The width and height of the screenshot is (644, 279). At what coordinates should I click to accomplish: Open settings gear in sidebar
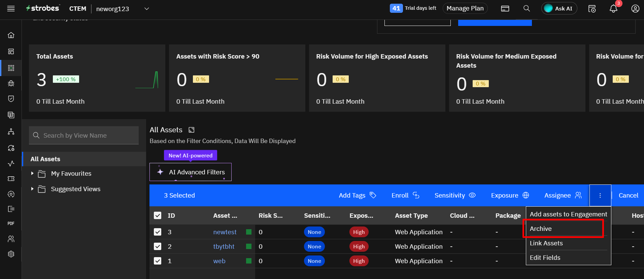11,254
